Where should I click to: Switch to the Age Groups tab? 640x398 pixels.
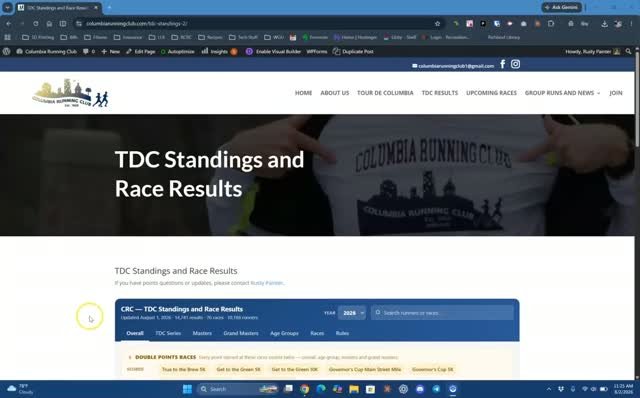click(x=284, y=333)
